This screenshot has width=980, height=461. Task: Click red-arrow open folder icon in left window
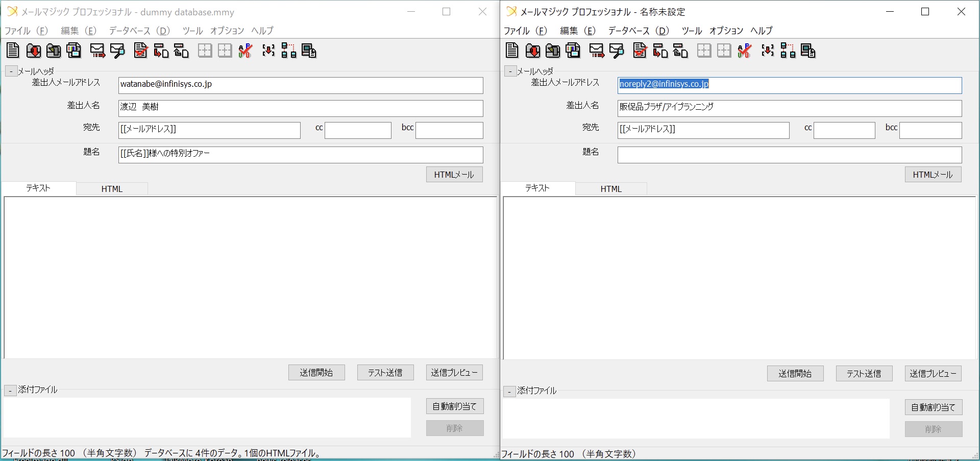coord(34,51)
